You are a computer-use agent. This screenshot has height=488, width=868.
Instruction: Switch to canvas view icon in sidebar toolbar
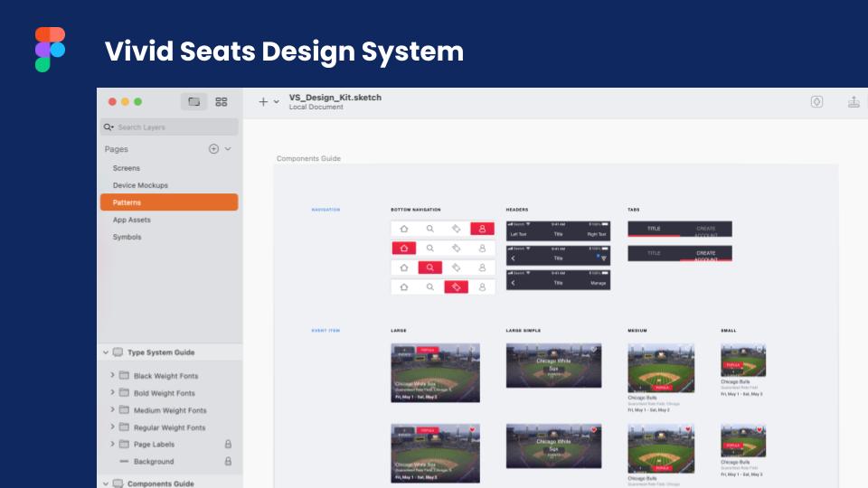click(x=193, y=102)
